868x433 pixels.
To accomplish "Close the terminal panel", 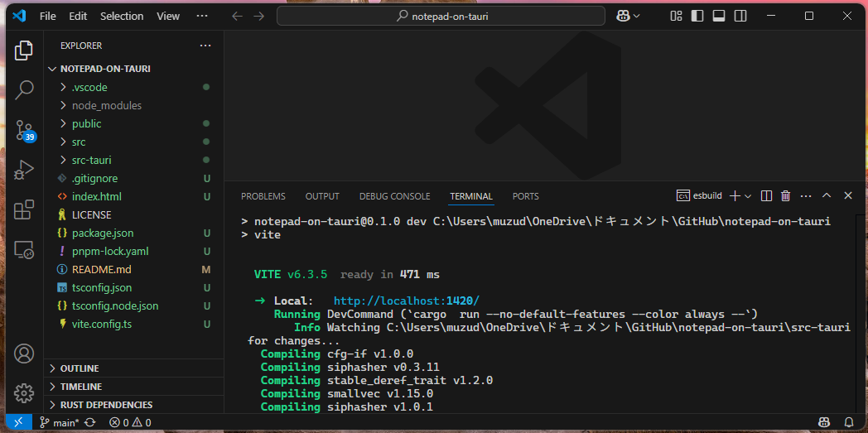I will click(847, 195).
